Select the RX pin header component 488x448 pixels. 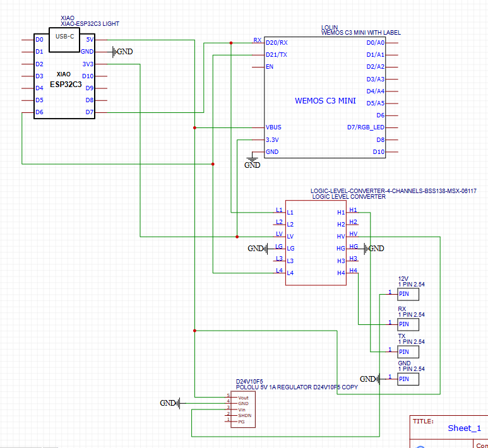[410, 324]
